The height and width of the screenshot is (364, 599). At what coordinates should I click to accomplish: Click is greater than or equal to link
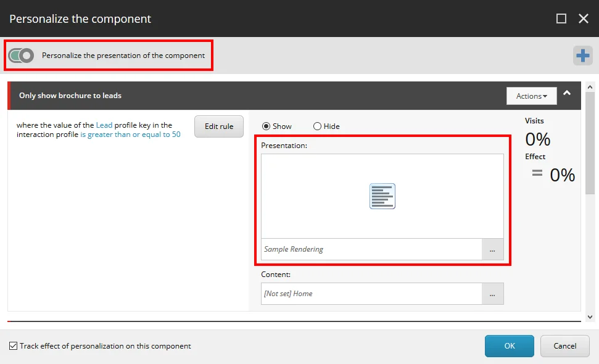tap(125, 134)
